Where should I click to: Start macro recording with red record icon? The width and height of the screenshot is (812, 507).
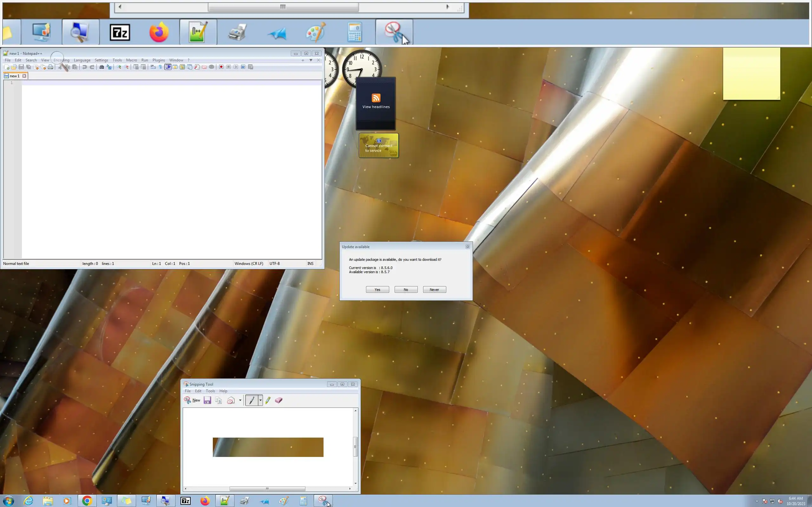221,67
